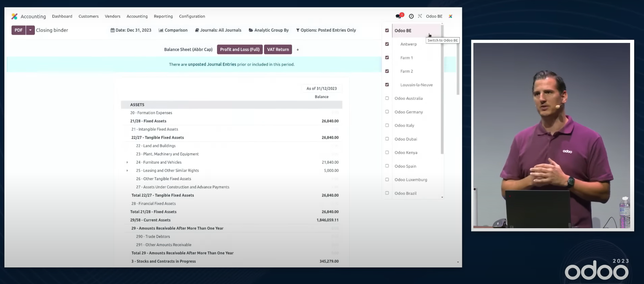Expand 25 - Leasing and Other Similar Rights
The width and height of the screenshot is (644, 284).
point(127,170)
